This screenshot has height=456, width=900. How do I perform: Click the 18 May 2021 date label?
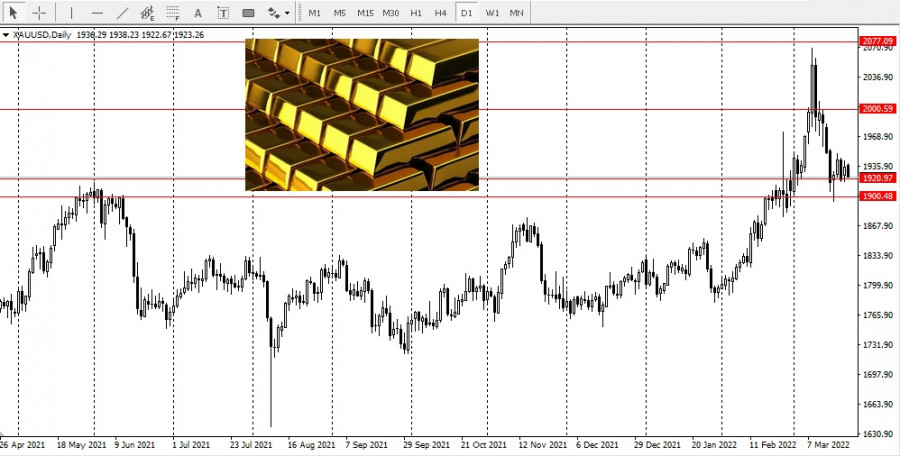point(82,445)
